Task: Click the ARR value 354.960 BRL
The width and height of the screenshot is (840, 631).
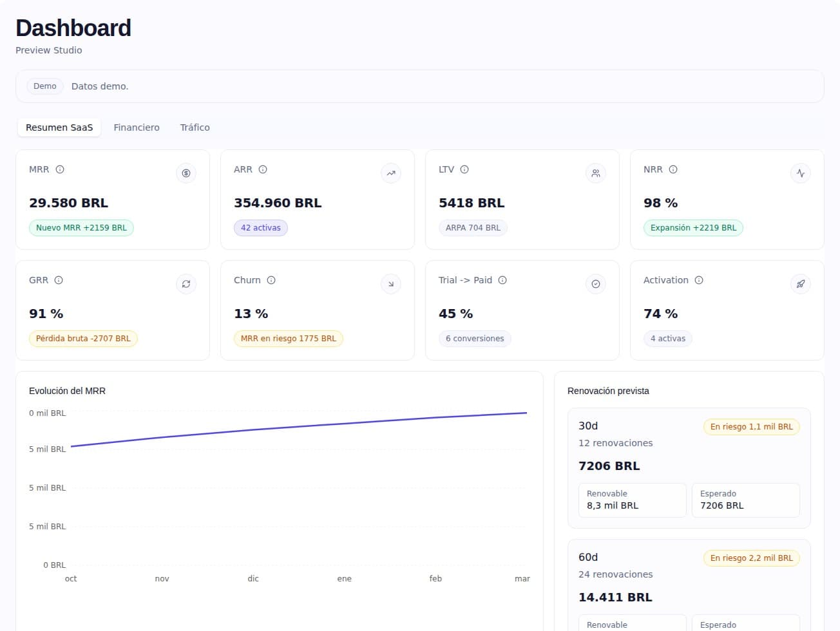Action: pyautogui.click(x=278, y=203)
